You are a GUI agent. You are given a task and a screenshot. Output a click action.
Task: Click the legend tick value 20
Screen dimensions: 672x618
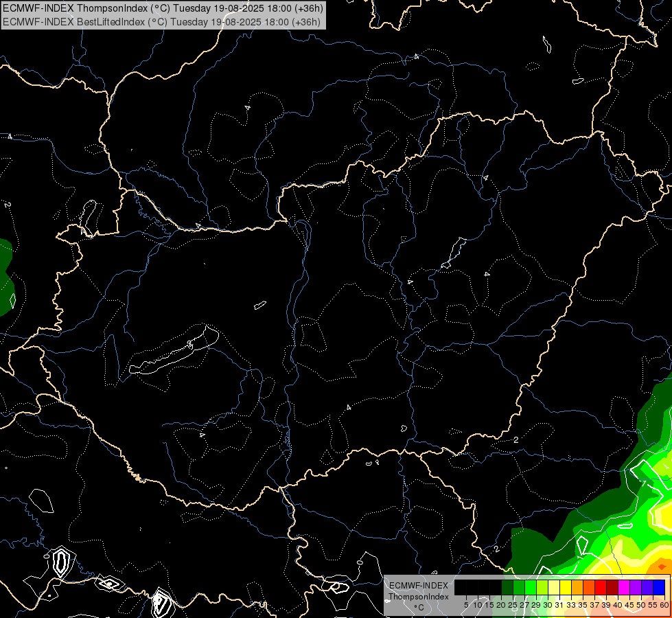click(x=501, y=605)
